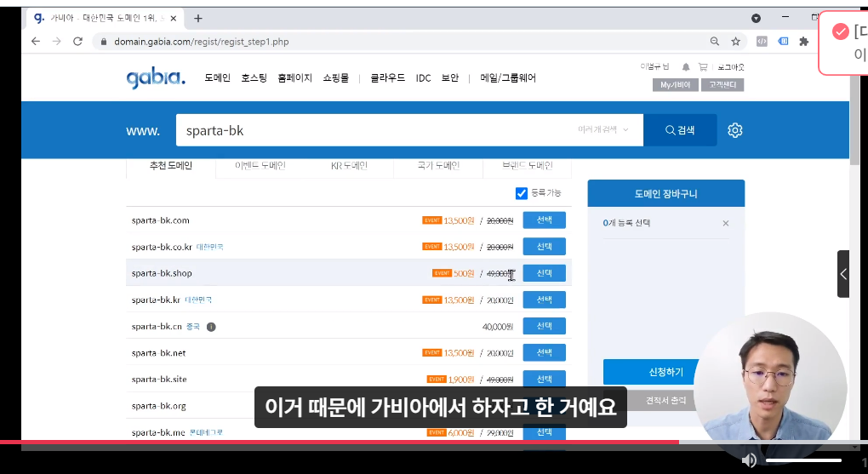Image resolution: width=868 pixels, height=474 pixels.
Task: Go back in browser history
Action: point(36,42)
